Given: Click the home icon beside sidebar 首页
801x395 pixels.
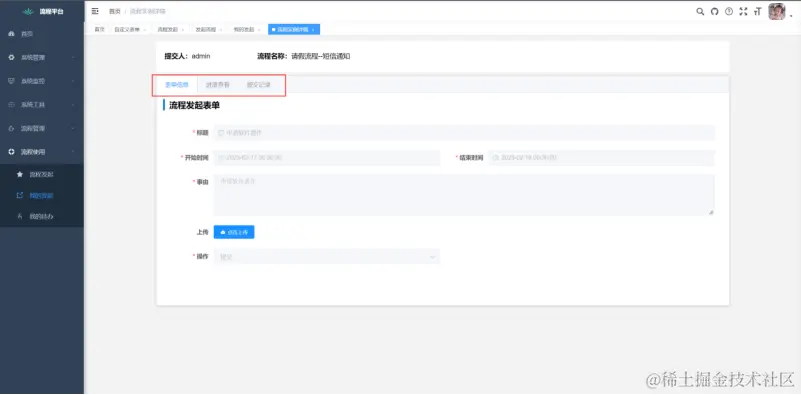Looking at the screenshot, I should pyautogui.click(x=12, y=34).
